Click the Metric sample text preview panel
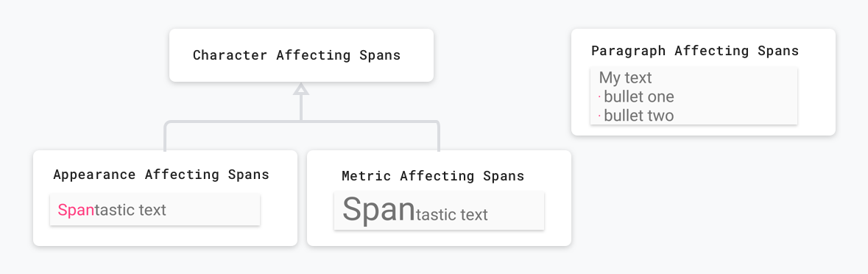This screenshot has width=868, height=274. pyautogui.click(x=439, y=211)
